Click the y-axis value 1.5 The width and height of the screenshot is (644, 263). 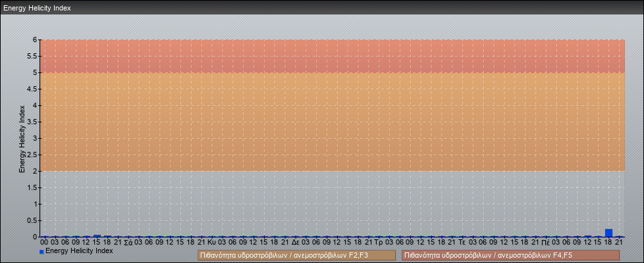32,187
